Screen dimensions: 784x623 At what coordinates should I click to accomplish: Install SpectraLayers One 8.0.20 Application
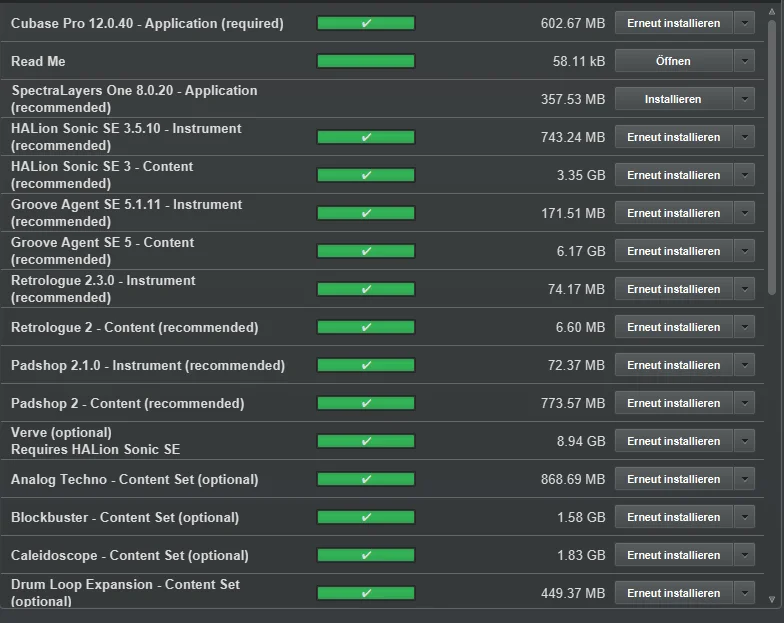[x=674, y=99]
